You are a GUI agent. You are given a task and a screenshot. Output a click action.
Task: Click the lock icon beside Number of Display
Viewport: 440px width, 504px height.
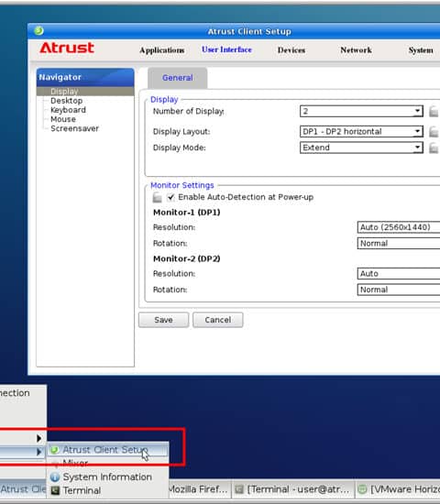434,111
